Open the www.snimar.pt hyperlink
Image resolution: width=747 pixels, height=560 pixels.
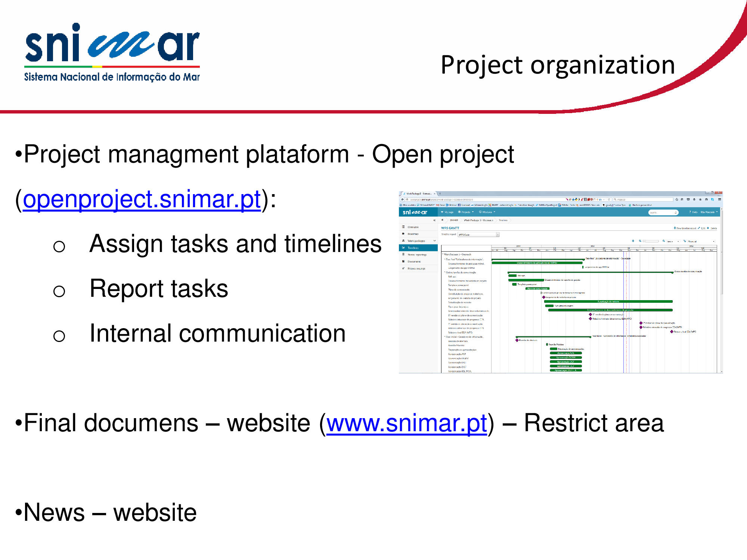[407, 423]
